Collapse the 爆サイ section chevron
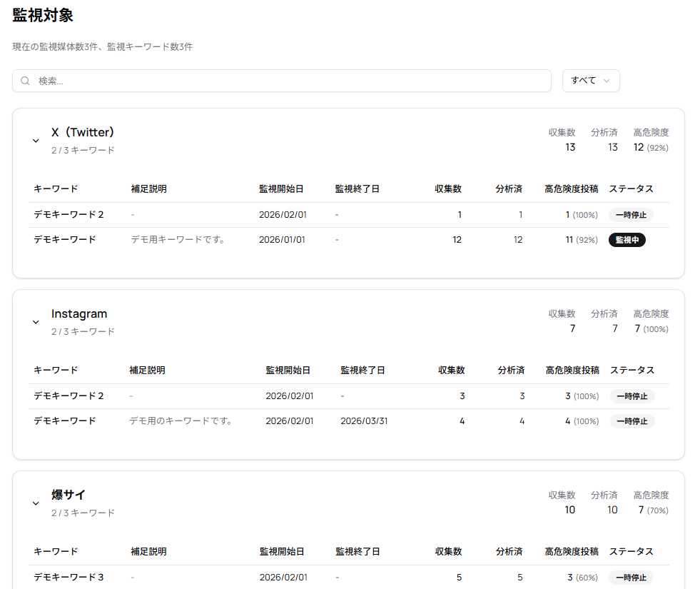Screen dimensions: 700x589 (x=36, y=503)
